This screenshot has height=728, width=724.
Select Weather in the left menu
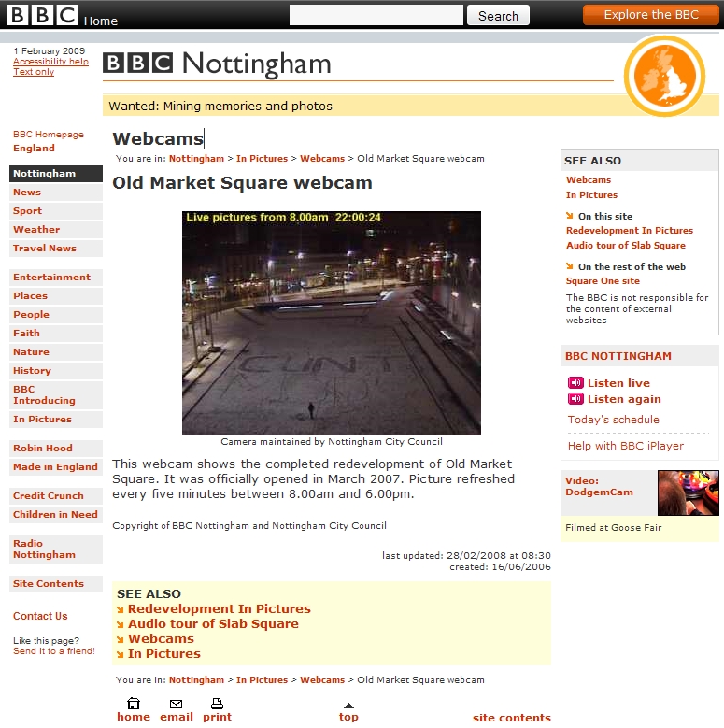[56, 229]
